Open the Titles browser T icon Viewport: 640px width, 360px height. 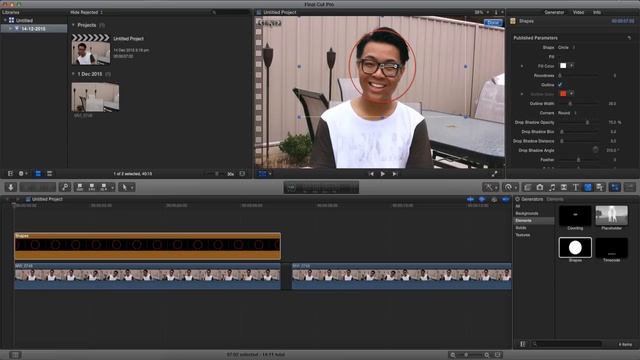[x=576, y=187]
